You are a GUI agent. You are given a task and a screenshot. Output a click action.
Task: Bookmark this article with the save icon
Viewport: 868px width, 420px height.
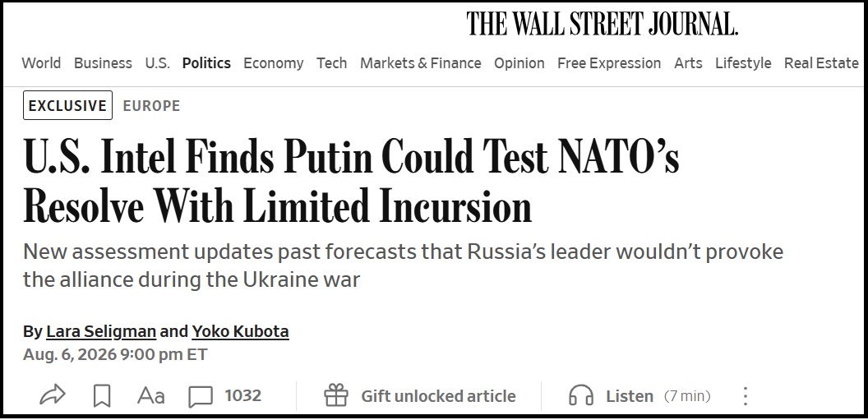(102, 396)
